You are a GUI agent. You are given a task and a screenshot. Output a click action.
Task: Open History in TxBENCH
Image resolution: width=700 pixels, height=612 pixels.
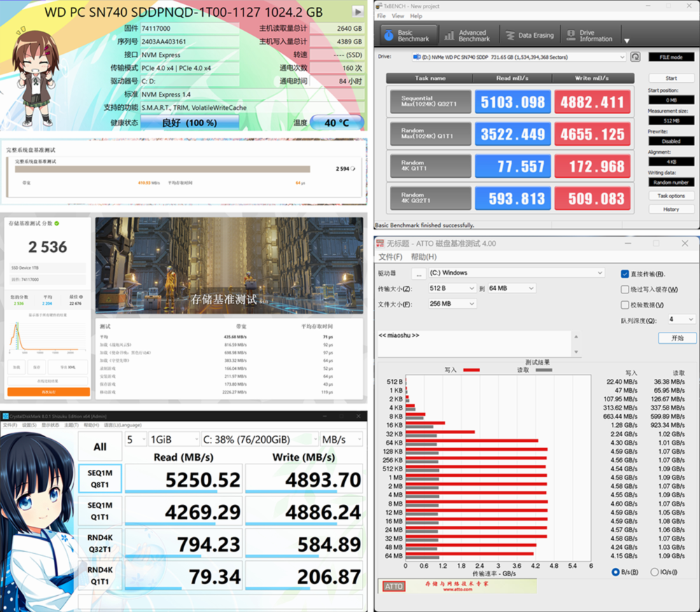click(671, 209)
